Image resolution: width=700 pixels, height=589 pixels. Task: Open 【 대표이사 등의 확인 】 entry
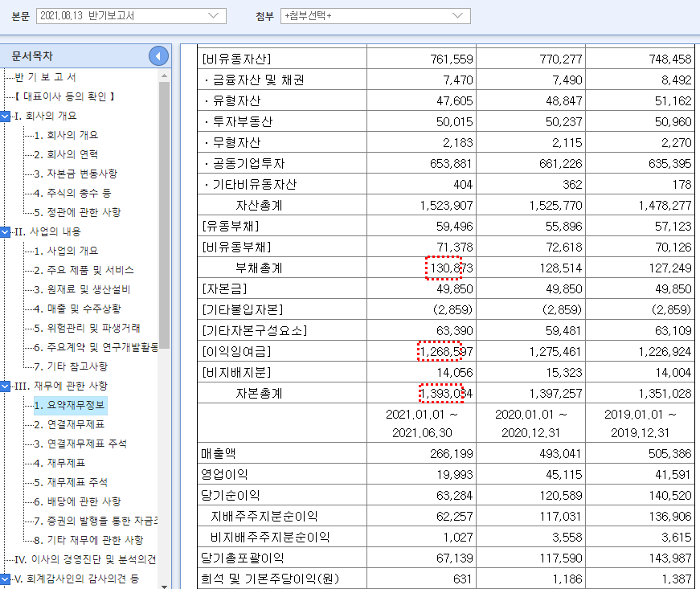coord(65,96)
